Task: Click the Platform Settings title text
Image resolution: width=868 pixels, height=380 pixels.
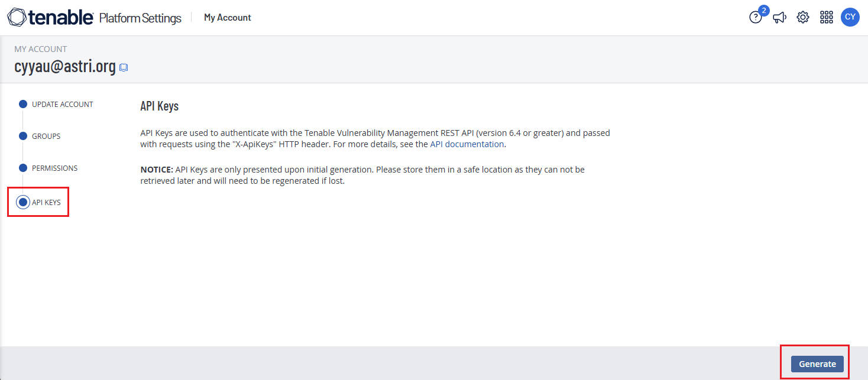Action: click(x=140, y=18)
